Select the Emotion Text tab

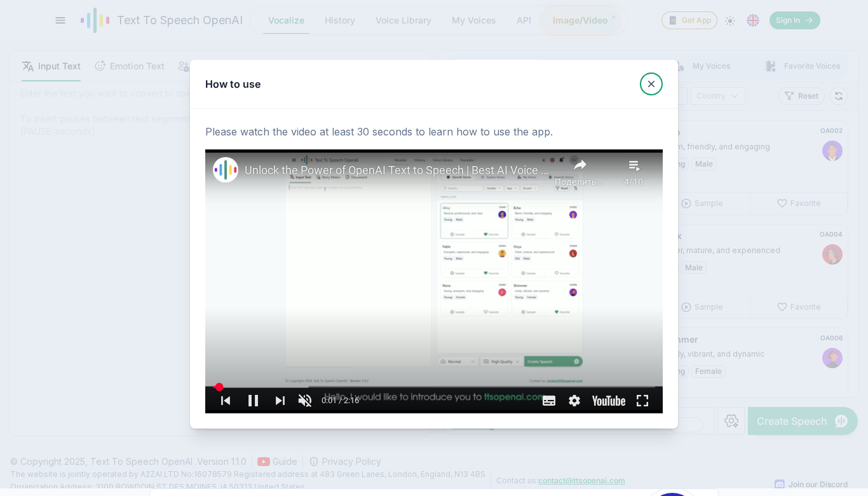pos(130,66)
